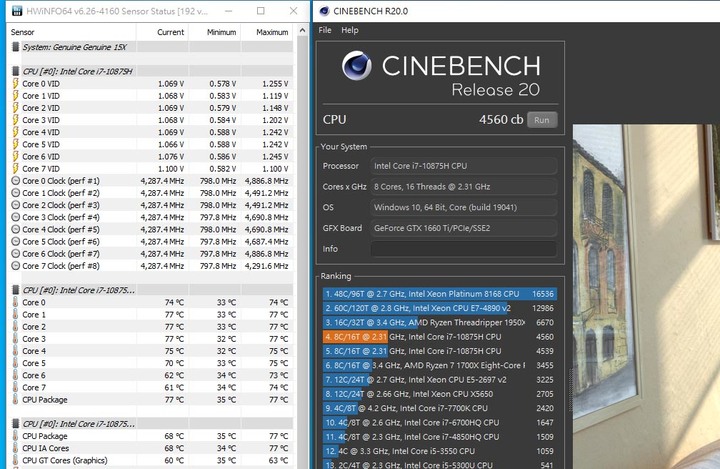Viewport: 720px width, 469px height.
Task: Click the Core 3 temperature thermometer icon
Action: (x=15, y=339)
